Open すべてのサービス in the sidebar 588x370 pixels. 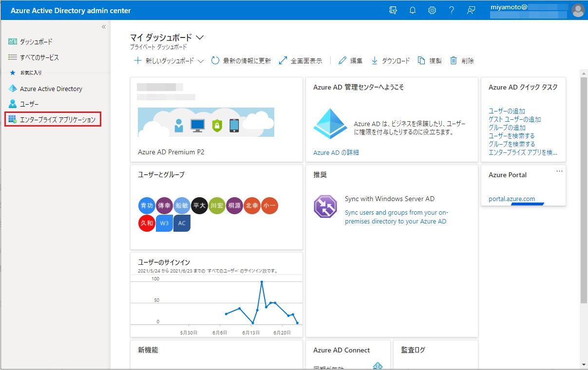pos(39,57)
